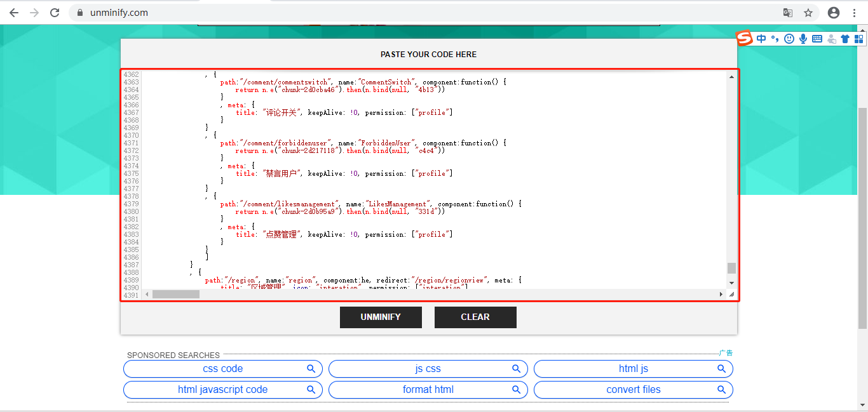Click the code area vertical scroll thumb

pyautogui.click(x=731, y=268)
